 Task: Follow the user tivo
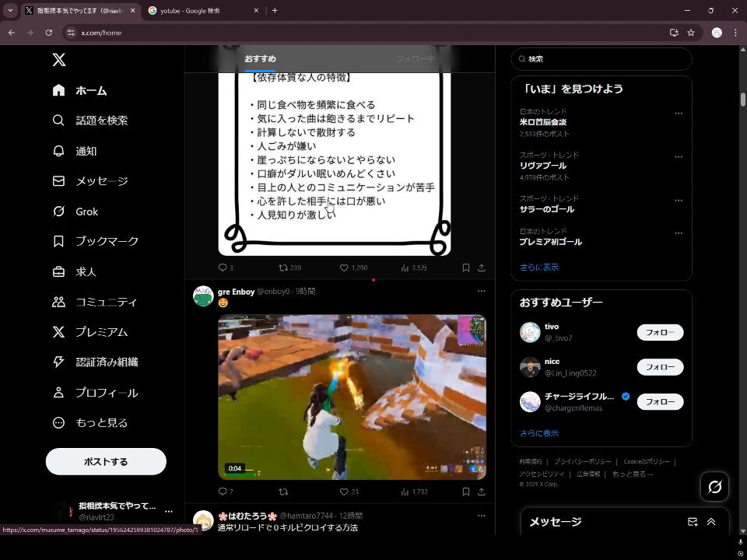(661, 332)
